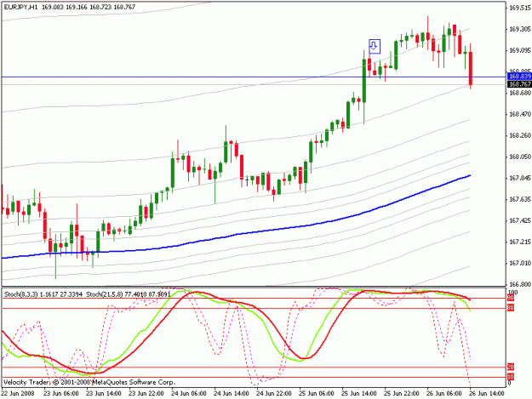Click the 167.010 price scale value
This screenshot has width=532, height=399.
pos(520,263)
